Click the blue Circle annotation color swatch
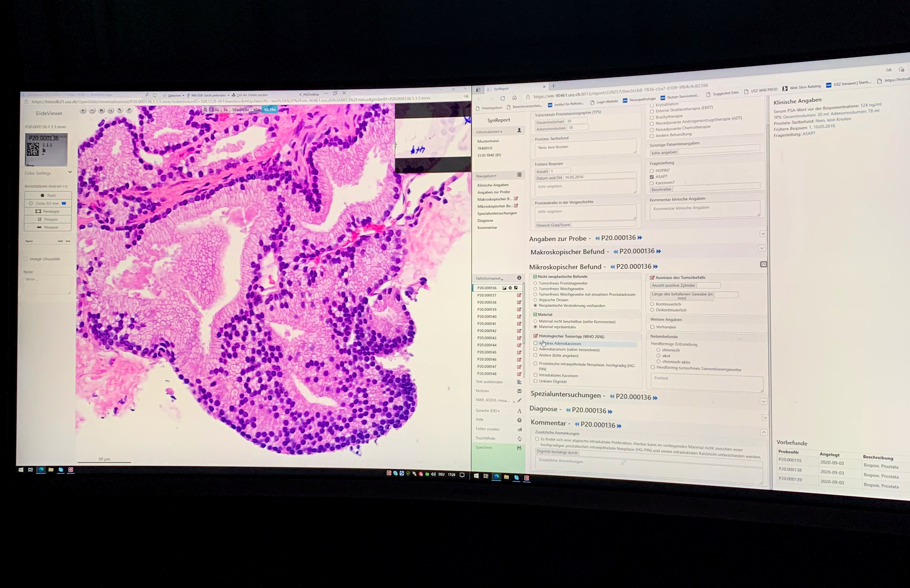This screenshot has height=588, width=910. click(x=64, y=203)
